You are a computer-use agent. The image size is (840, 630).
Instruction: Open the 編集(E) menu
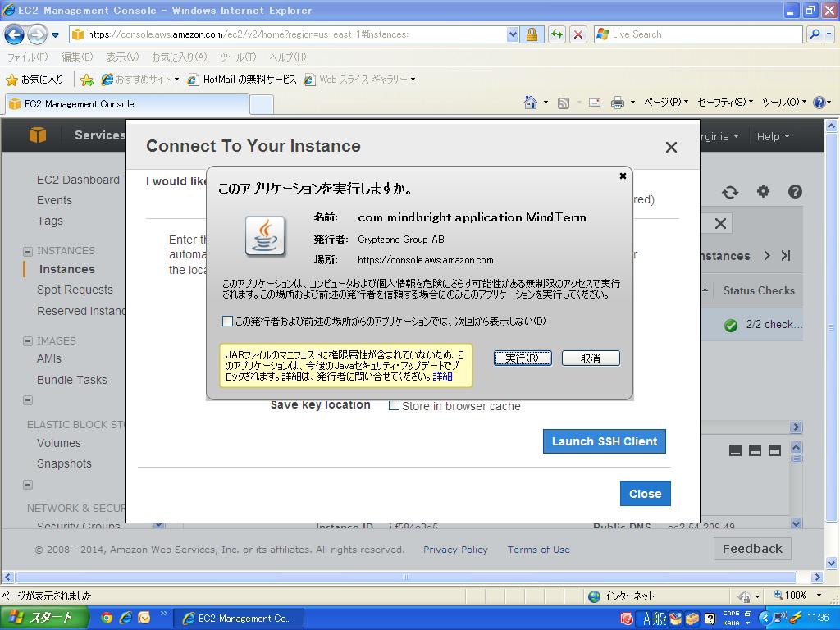click(76, 57)
